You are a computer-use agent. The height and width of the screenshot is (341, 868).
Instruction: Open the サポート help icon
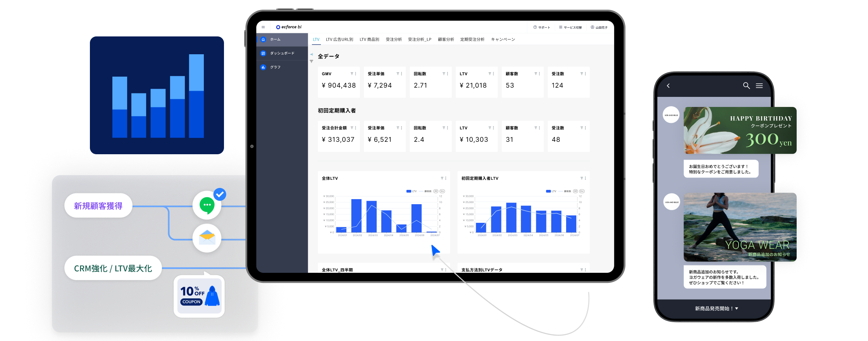point(535,27)
